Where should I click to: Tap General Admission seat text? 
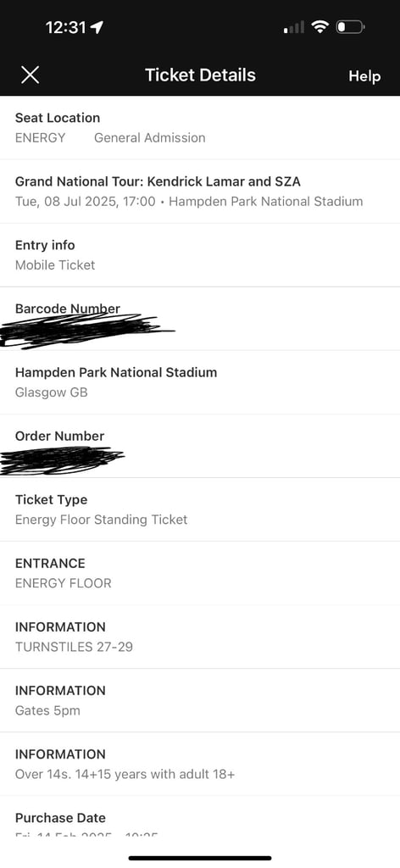click(149, 138)
